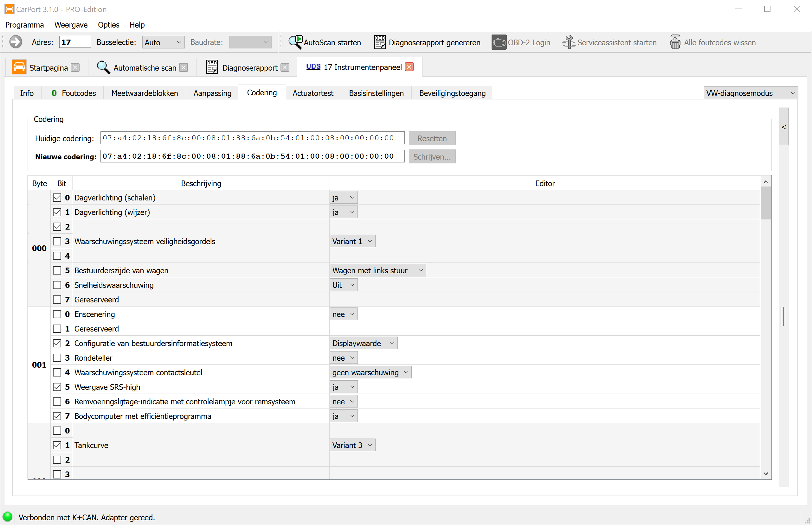Open the Busselectie Auto dropdown
Image resolution: width=812 pixels, height=525 pixels.
pyautogui.click(x=163, y=42)
